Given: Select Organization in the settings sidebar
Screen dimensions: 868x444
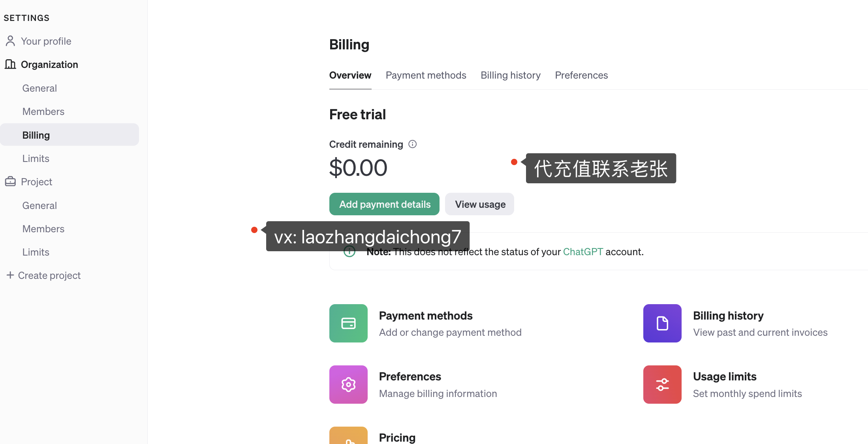Looking at the screenshot, I should (49, 64).
